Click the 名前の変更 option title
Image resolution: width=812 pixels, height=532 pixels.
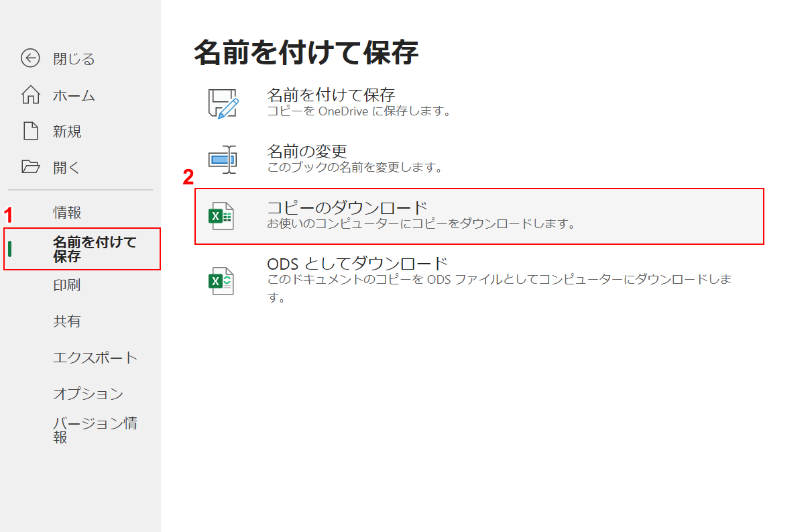(x=306, y=151)
